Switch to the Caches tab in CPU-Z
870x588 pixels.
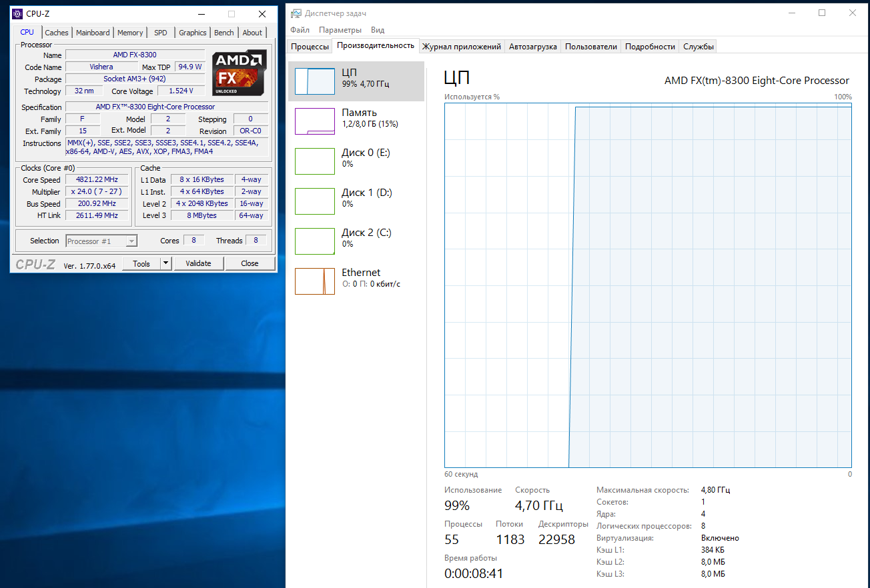57,33
